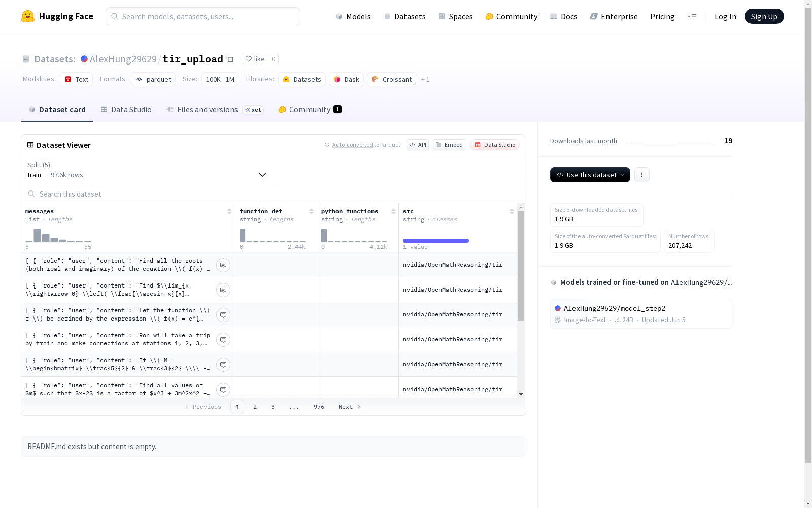Viewport: 812px width, 508px height.
Task: Go to page 3 of the dataset
Action: pos(273,407)
